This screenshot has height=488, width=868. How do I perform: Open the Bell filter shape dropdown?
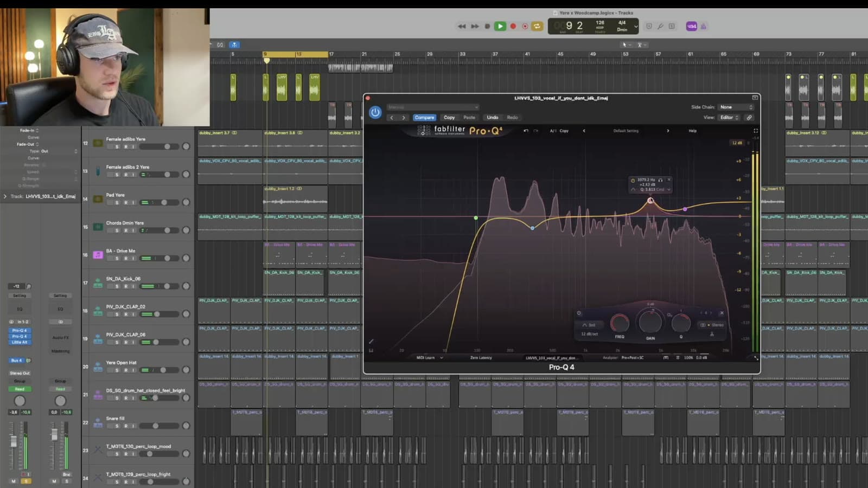[589, 325]
